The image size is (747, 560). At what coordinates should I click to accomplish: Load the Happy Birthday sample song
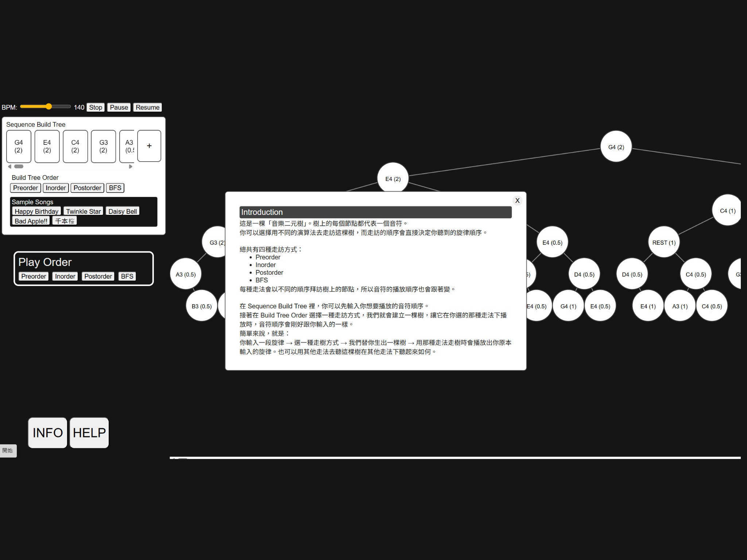pos(36,211)
